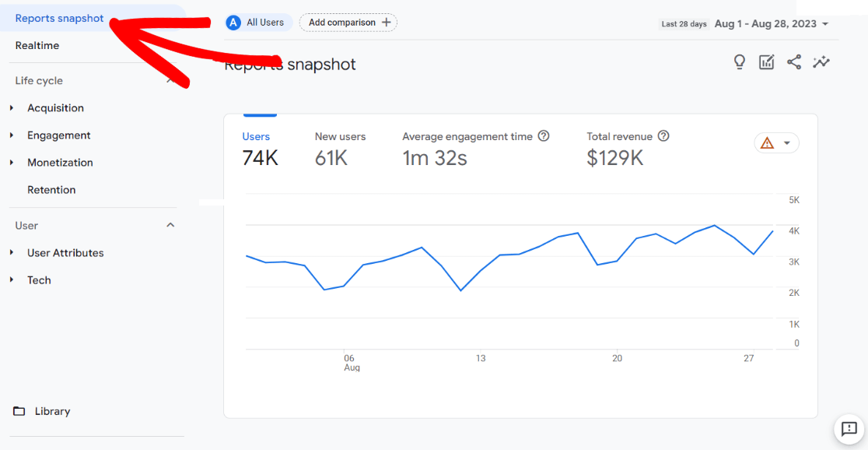Collapse the User section
This screenshot has height=450, width=868.
tap(170, 225)
